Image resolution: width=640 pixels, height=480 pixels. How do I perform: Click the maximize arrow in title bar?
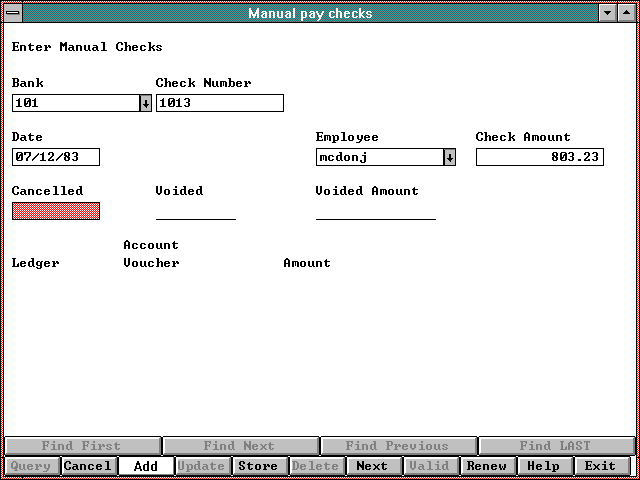point(627,13)
